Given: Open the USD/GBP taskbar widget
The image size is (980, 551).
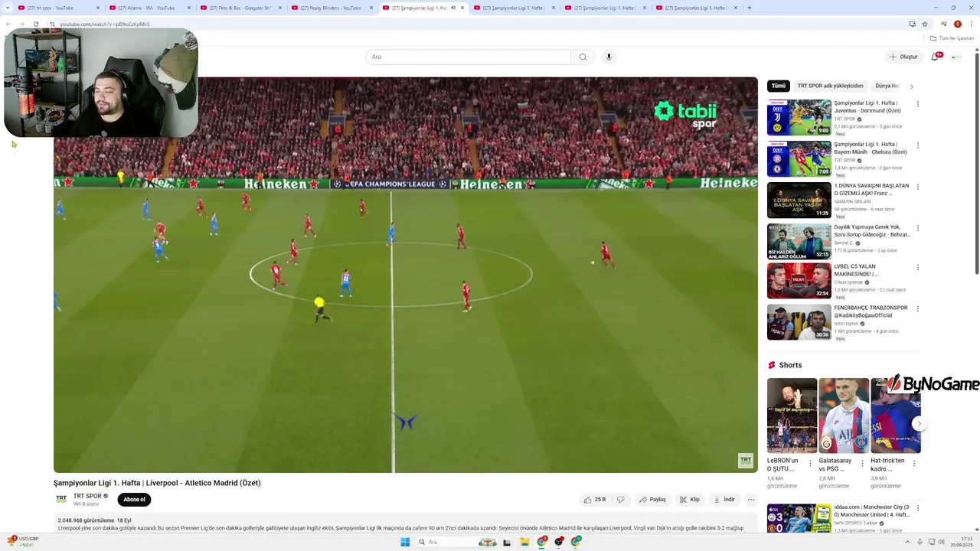Looking at the screenshot, I should (23, 542).
